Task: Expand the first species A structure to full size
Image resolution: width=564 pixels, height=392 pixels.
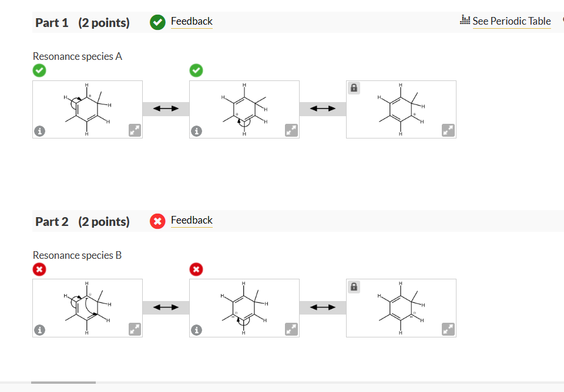Action: click(x=135, y=131)
